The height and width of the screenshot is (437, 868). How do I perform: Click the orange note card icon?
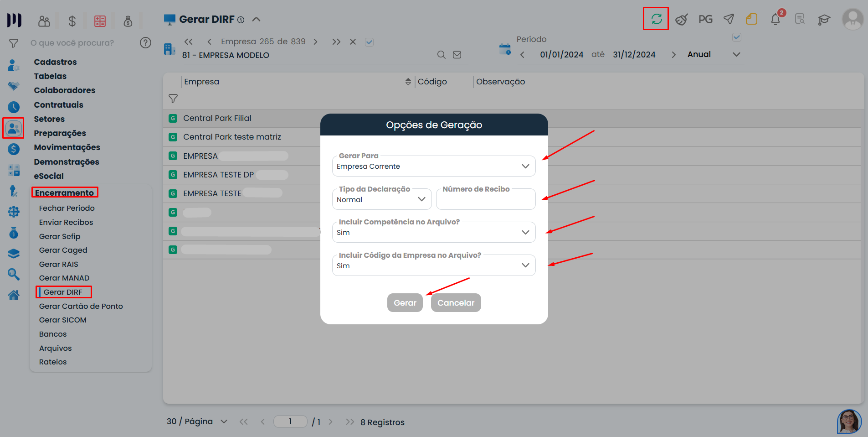click(x=751, y=19)
